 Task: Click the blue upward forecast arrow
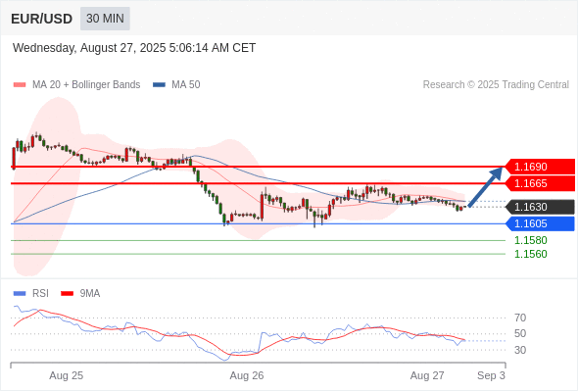(x=486, y=186)
